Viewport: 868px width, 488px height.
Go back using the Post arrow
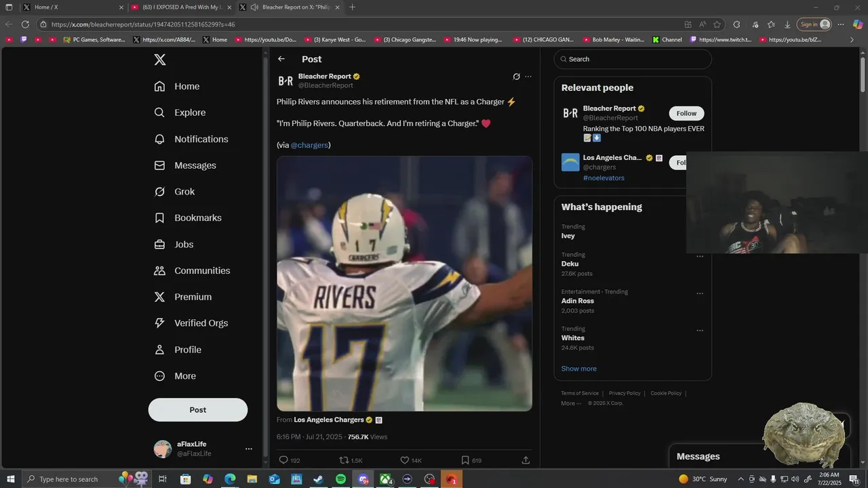(281, 59)
